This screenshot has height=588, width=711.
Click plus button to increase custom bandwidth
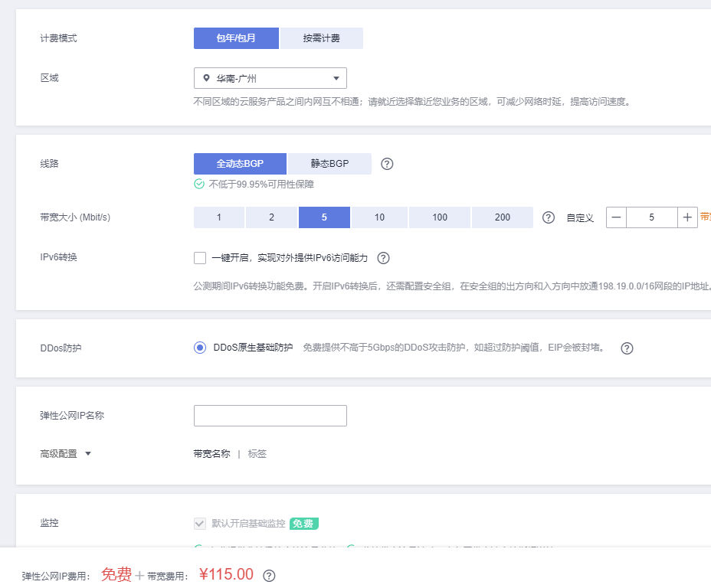click(x=687, y=217)
